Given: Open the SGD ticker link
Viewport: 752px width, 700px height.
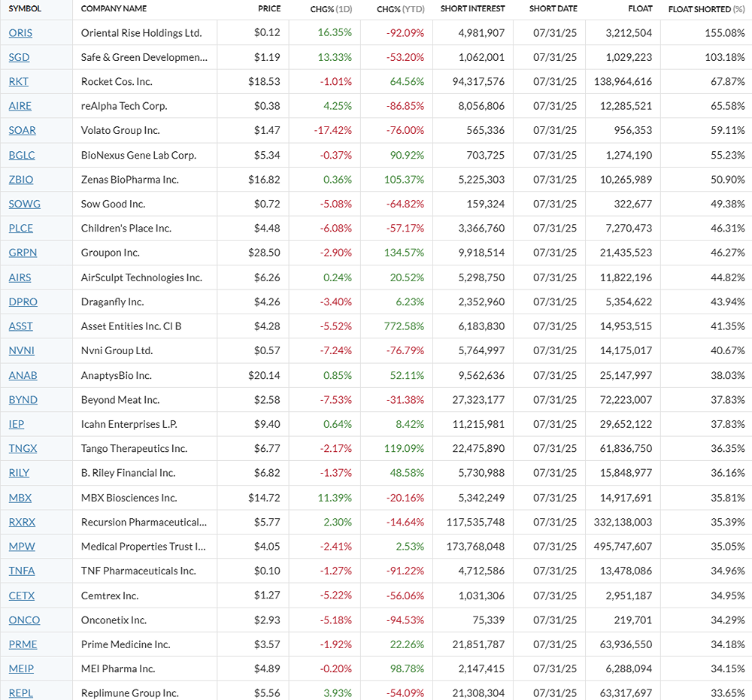Looking at the screenshot, I should (20, 58).
